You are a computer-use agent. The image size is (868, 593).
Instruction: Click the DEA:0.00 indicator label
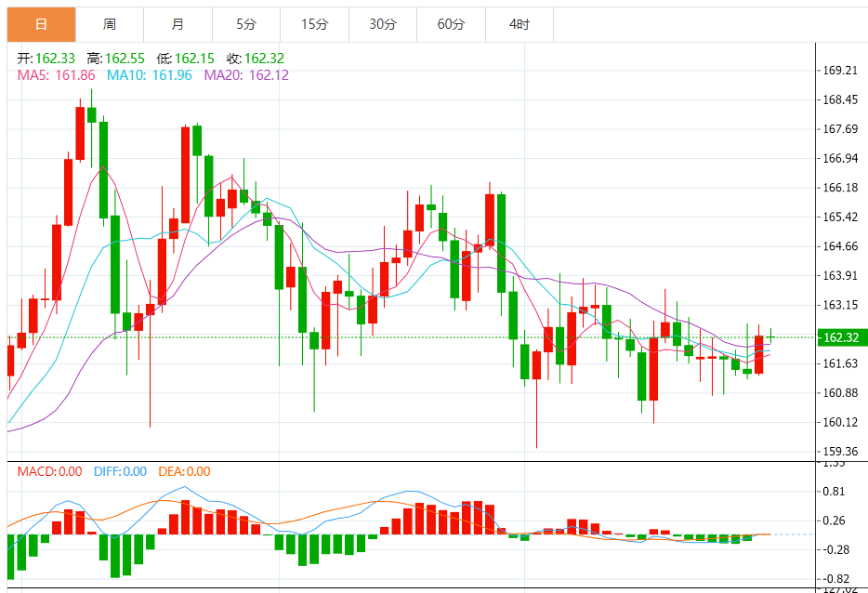click(x=184, y=472)
